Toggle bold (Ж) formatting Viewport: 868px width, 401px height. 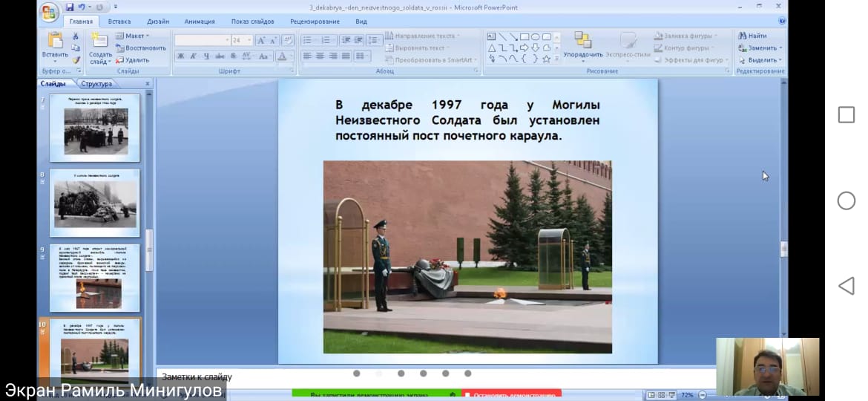click(180, 56)
